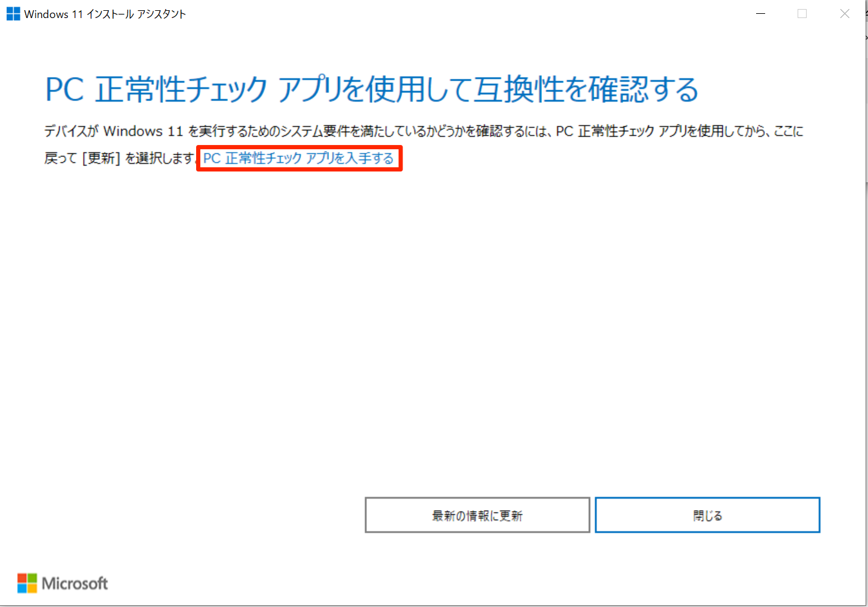This screenshot has height=607, width=868.
Task: Minimize the Windows 11 インストール アシスタント window
Action: pyautogui.click(x=761, y=14)
